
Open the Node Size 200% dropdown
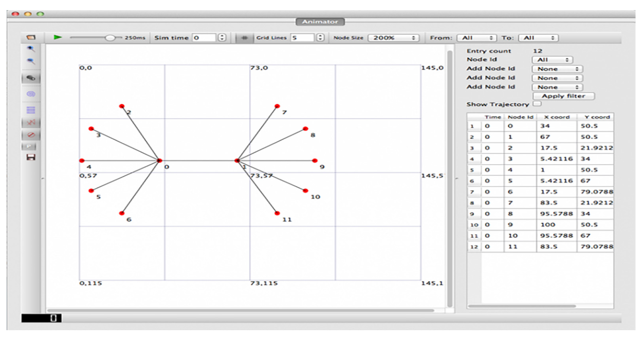[x=393, y=38]
